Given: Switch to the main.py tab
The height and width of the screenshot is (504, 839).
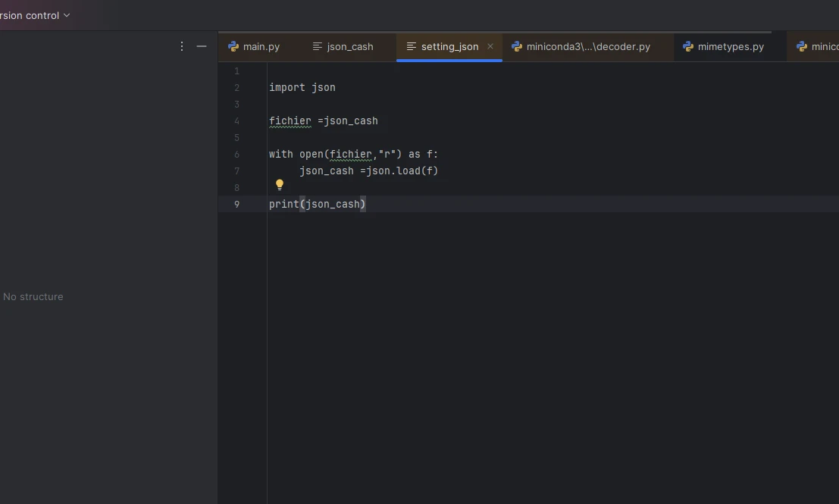Looking at the screenshot, I should [x=261, y=46].
